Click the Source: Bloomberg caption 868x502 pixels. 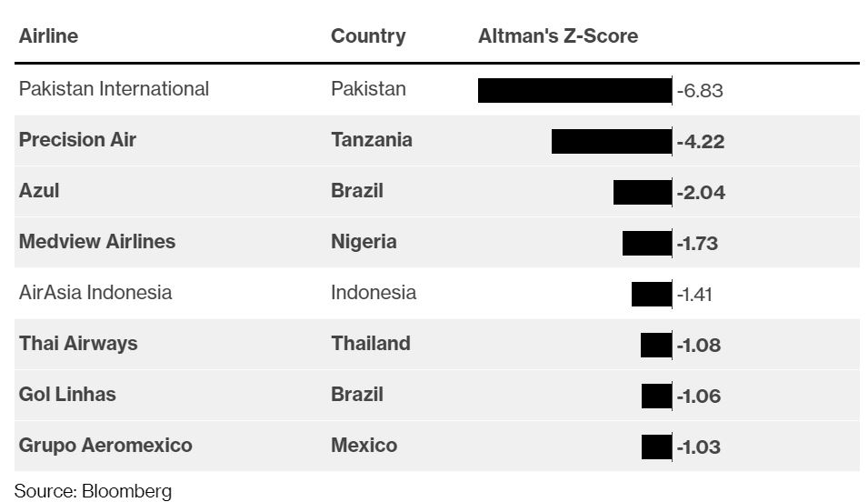93,491
